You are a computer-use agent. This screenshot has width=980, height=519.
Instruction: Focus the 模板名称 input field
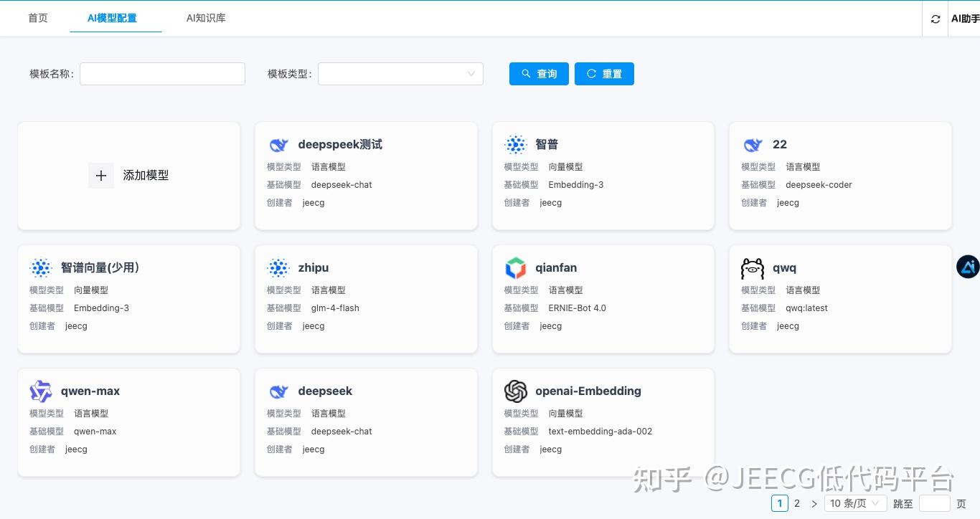pos(162,74)
